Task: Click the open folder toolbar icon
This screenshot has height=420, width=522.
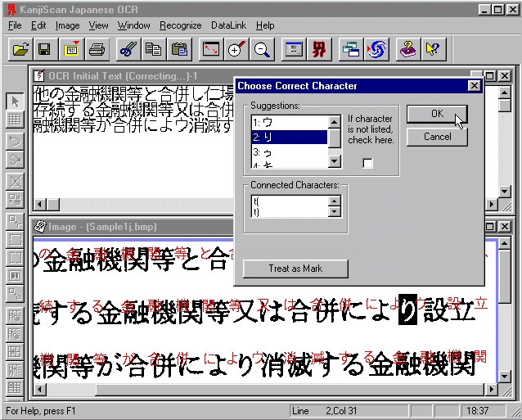Action: [20, 49]
